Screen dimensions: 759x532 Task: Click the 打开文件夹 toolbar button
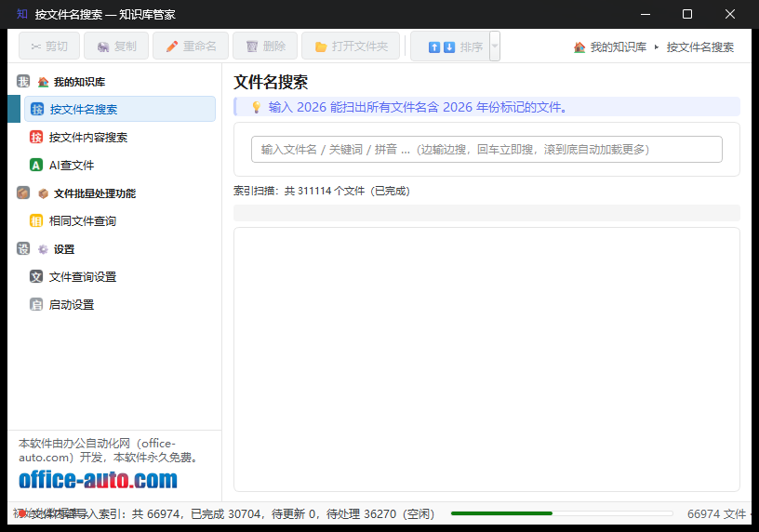pos(351,46)
